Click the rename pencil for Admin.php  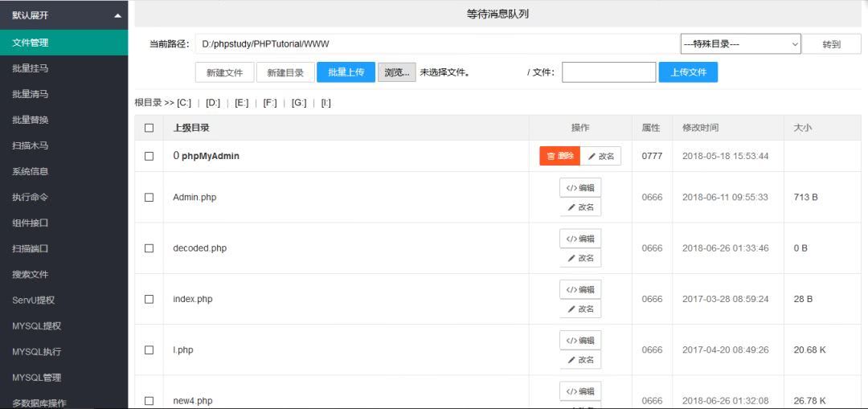pyautogui.click(x=580, y=207)
